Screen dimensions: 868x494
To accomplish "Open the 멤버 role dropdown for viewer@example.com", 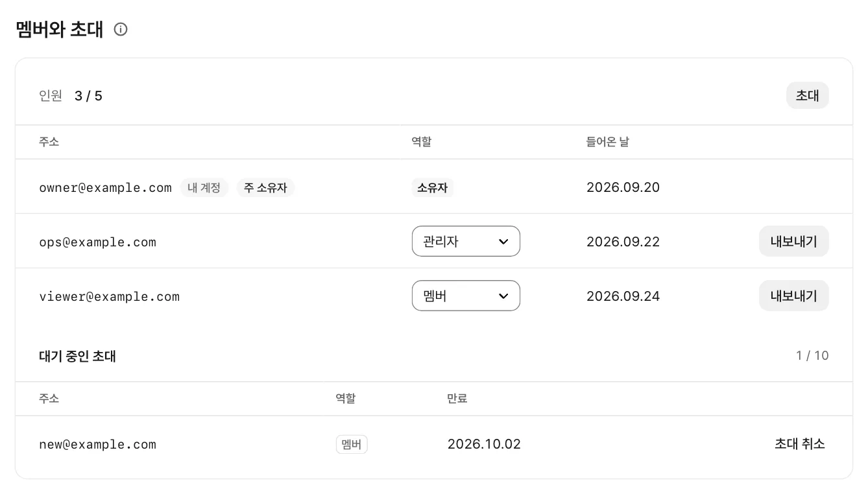I will point(466,296).
